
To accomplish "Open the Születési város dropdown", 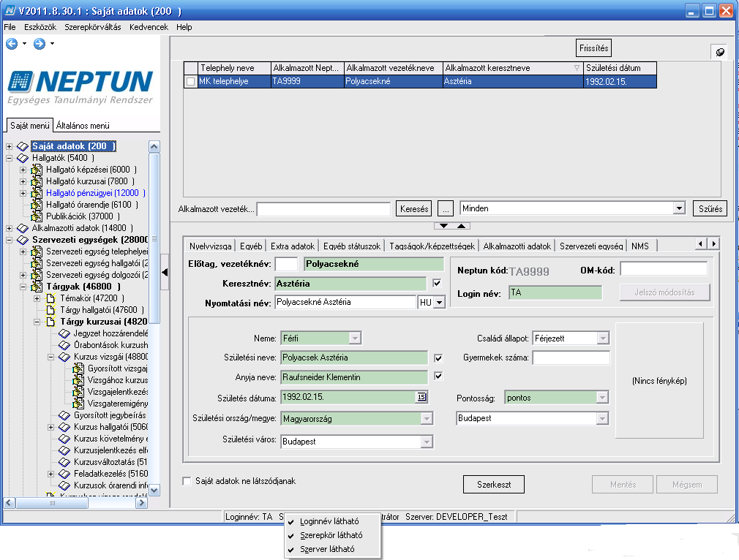I will tap(427, 442).
